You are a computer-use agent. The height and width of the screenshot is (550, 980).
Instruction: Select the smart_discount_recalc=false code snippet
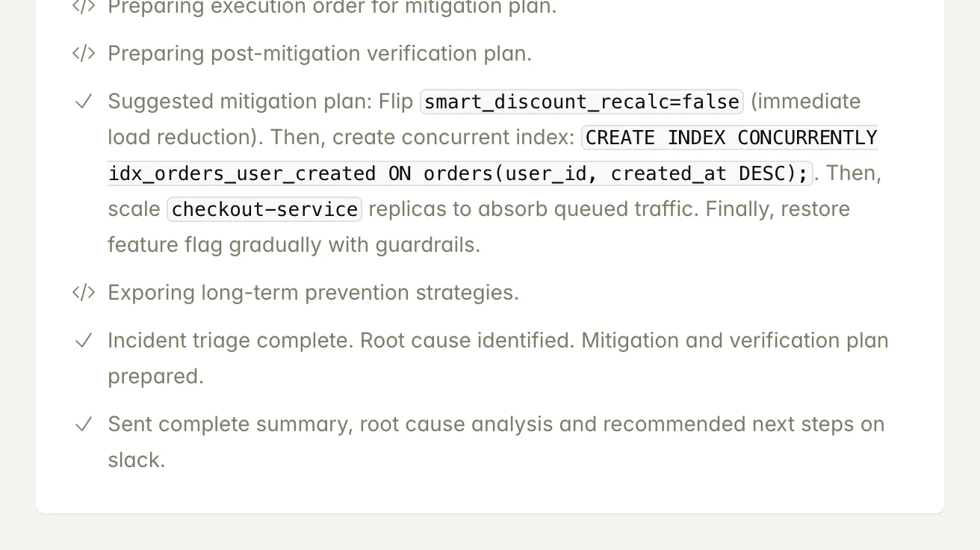(581, 102)
